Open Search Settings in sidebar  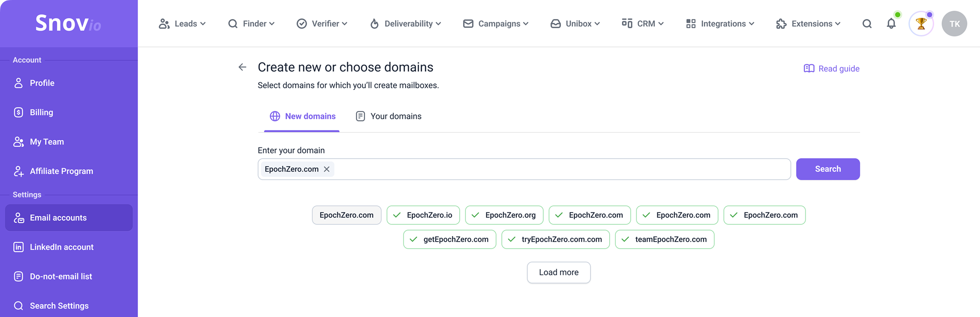69,306
